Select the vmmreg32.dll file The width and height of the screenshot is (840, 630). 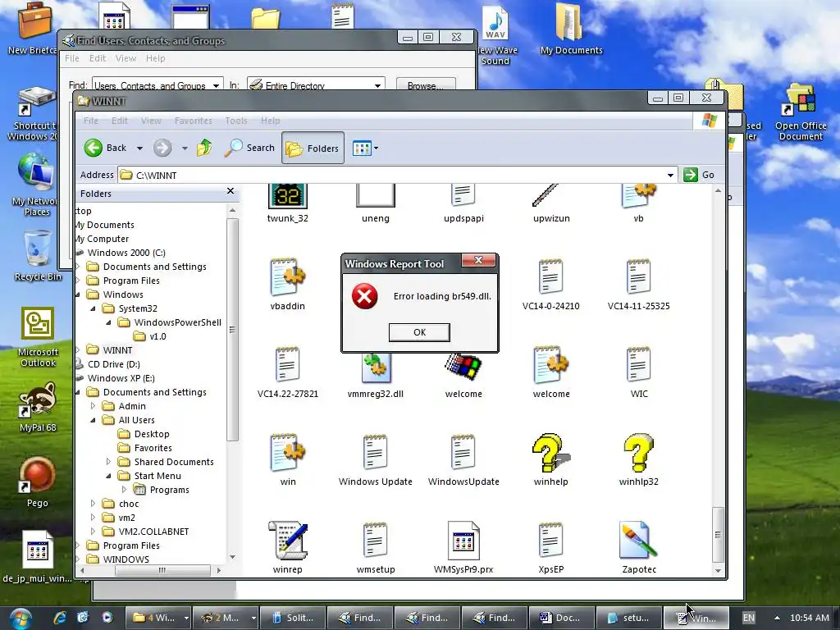click(x=376, y=375)
